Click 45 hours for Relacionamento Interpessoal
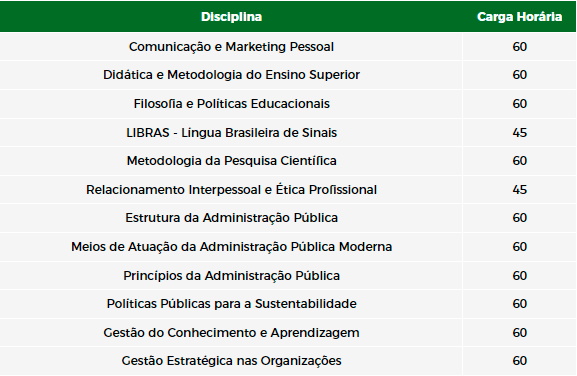The image size is (577, 376). tap(520, 189)
